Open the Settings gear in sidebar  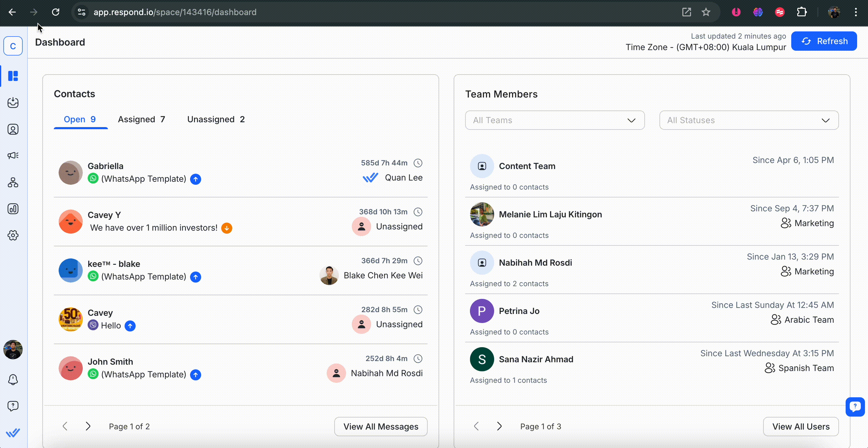(x=13, y=235)
